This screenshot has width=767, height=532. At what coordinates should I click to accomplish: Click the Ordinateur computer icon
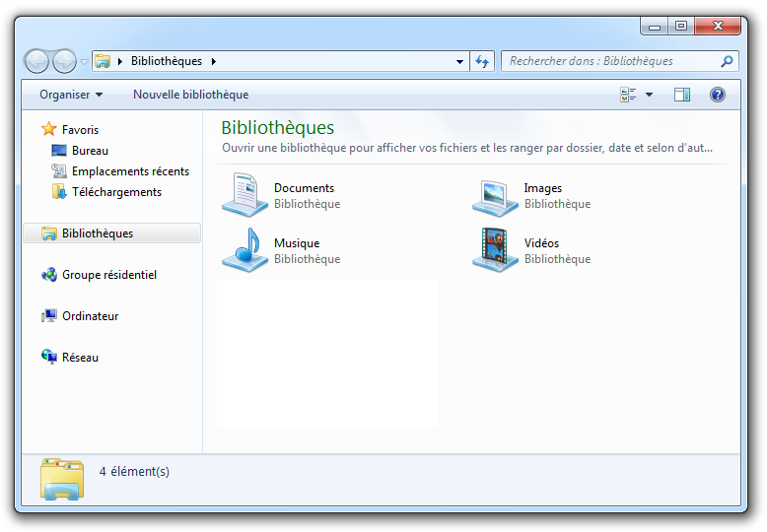(x=49, y=316)
